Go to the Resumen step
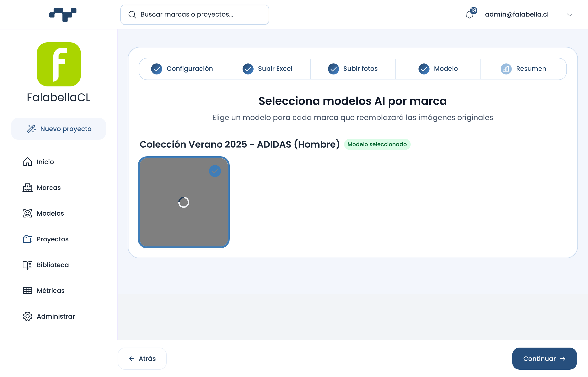 [x=523, y=69]
